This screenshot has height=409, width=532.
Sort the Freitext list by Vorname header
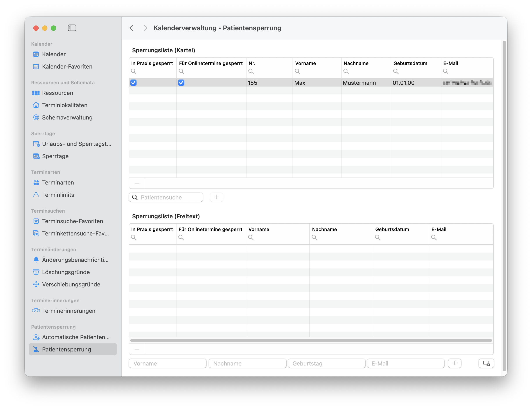(x=259, y=229)
